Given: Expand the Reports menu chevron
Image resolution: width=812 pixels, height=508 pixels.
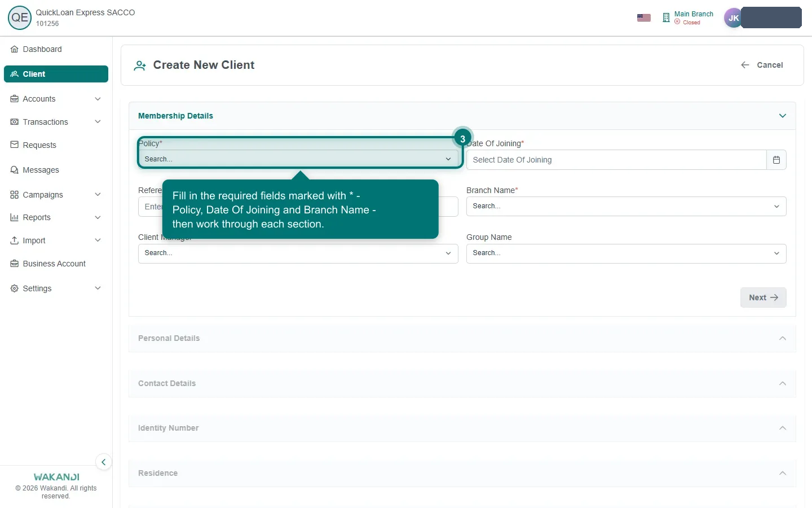Looking at the screenshot, I should coord(98,217).
